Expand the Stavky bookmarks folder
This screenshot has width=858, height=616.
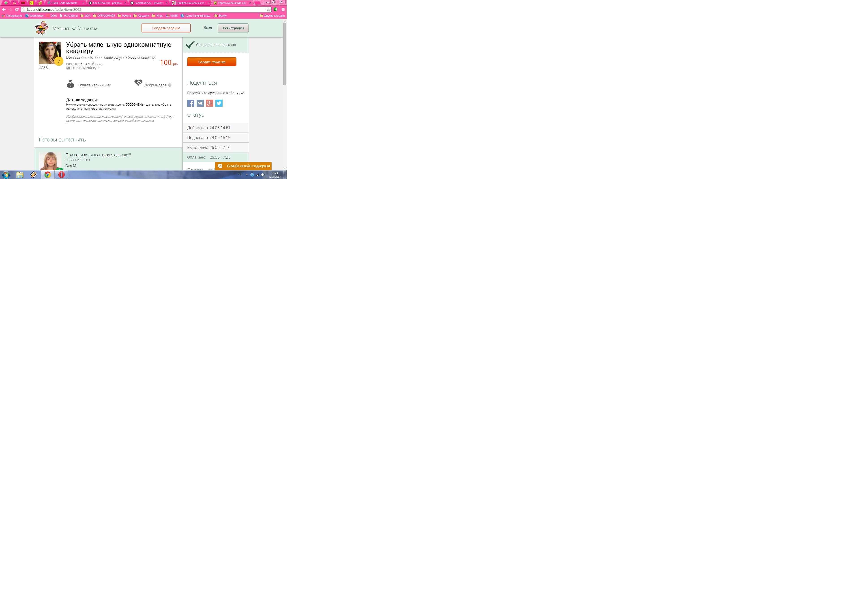click(x=221, y=15)
